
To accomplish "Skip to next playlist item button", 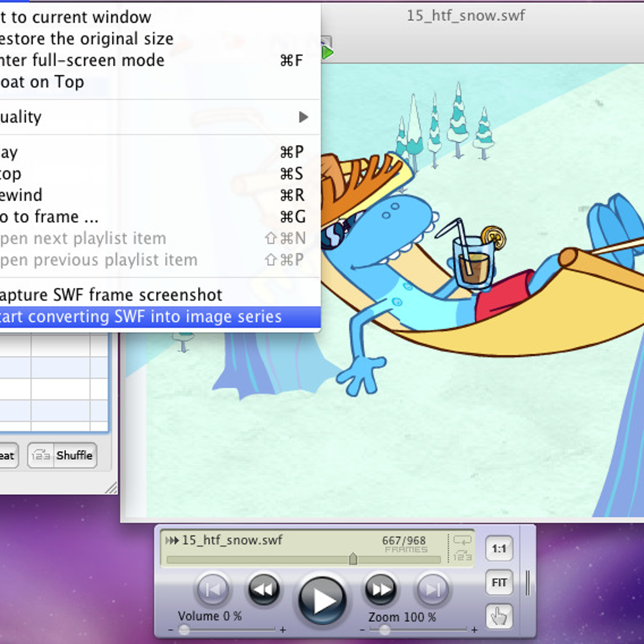I will coord(433,590).
